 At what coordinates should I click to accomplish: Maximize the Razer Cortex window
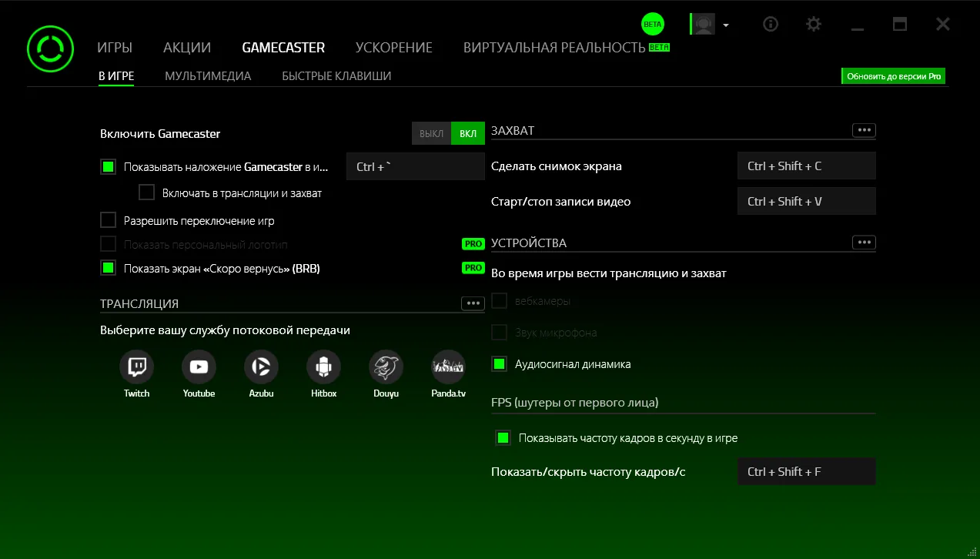point(900,24)
